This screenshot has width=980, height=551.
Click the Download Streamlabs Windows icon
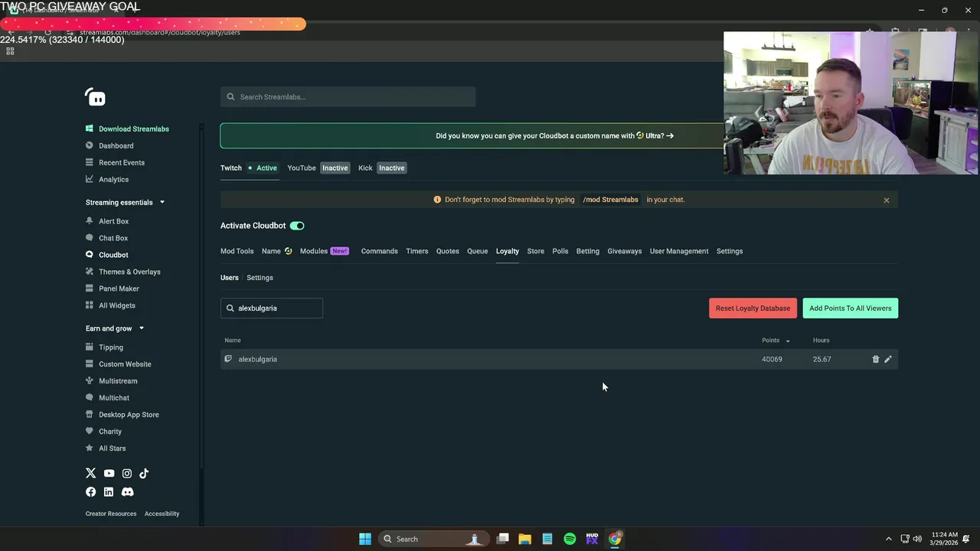90,129
